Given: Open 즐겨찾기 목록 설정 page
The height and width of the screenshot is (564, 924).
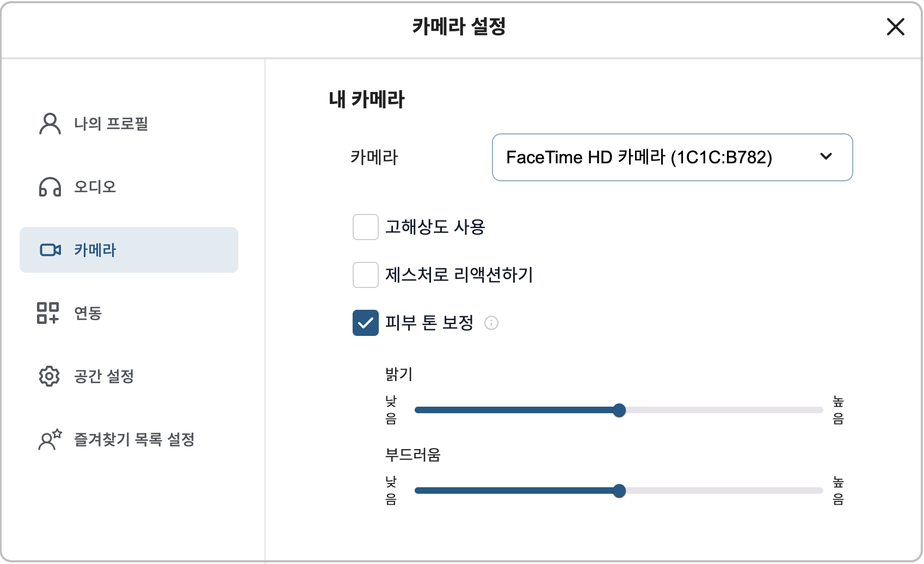Looking at the screenshot, I should (x=134, y=440).
